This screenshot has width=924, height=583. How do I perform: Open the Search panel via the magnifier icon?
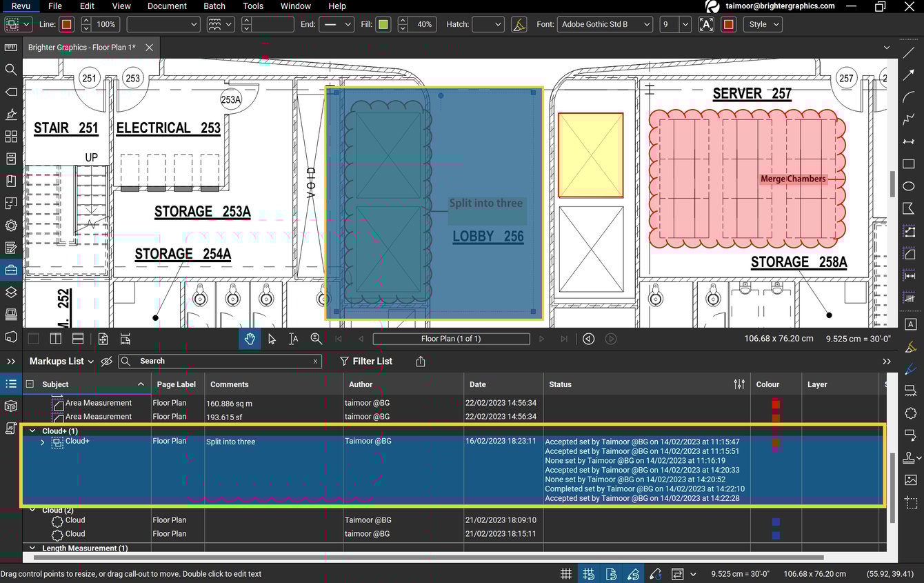[10, 69]
